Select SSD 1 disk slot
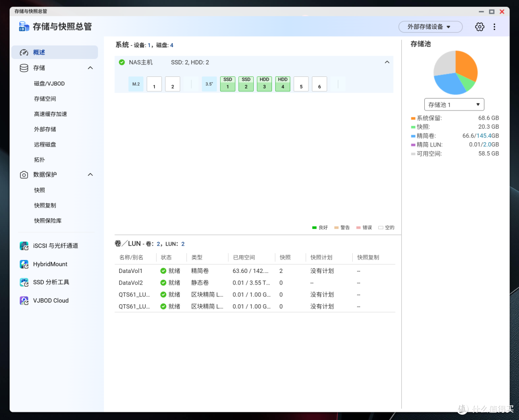The height and width of the screenshot is (420, 519). 227,84
